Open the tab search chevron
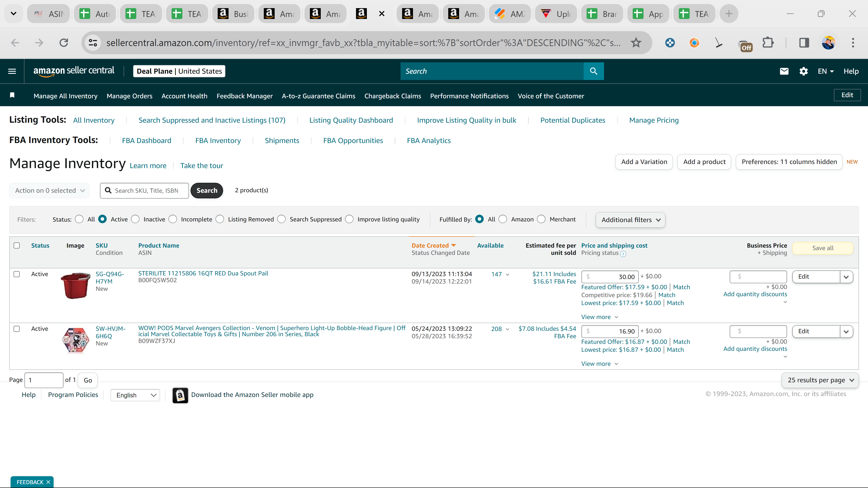Image resolution: width=868 pixels, height=488 pixels. pos(14,14)
